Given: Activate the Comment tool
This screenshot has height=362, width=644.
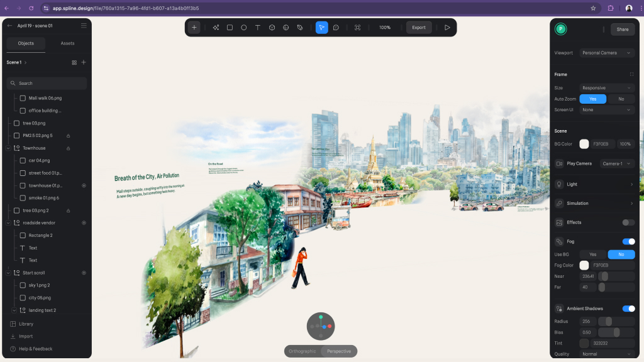Looking at the screenshot, I should tap(336, 28).
